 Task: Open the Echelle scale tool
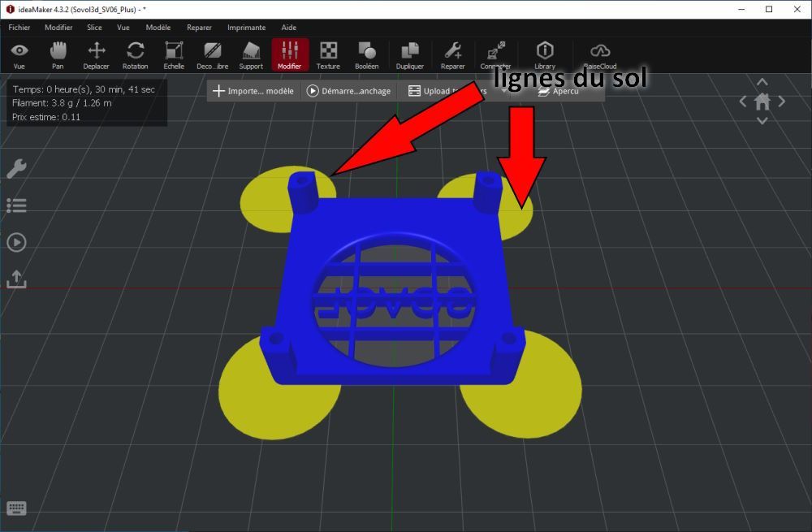174,55
